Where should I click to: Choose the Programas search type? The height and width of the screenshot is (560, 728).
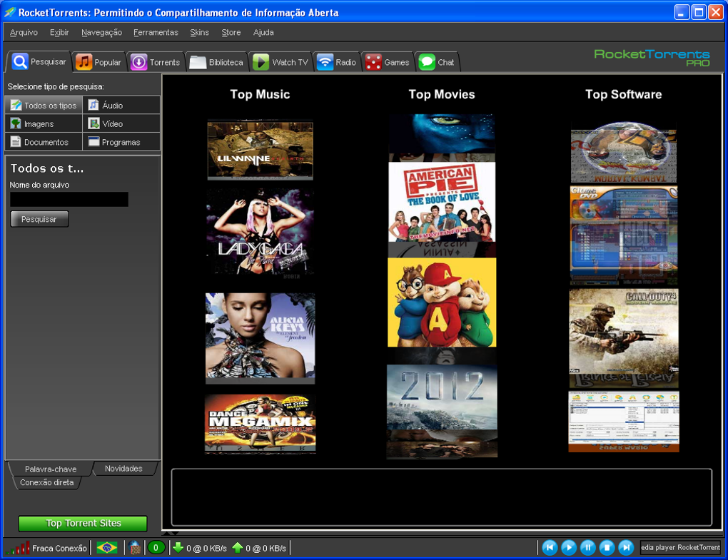tap(121, 143)
